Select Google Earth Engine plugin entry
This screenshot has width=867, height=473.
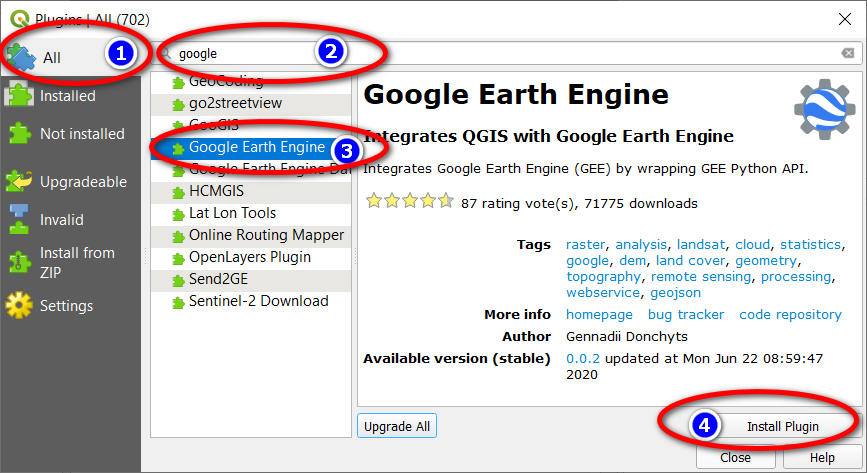[251, 148]
